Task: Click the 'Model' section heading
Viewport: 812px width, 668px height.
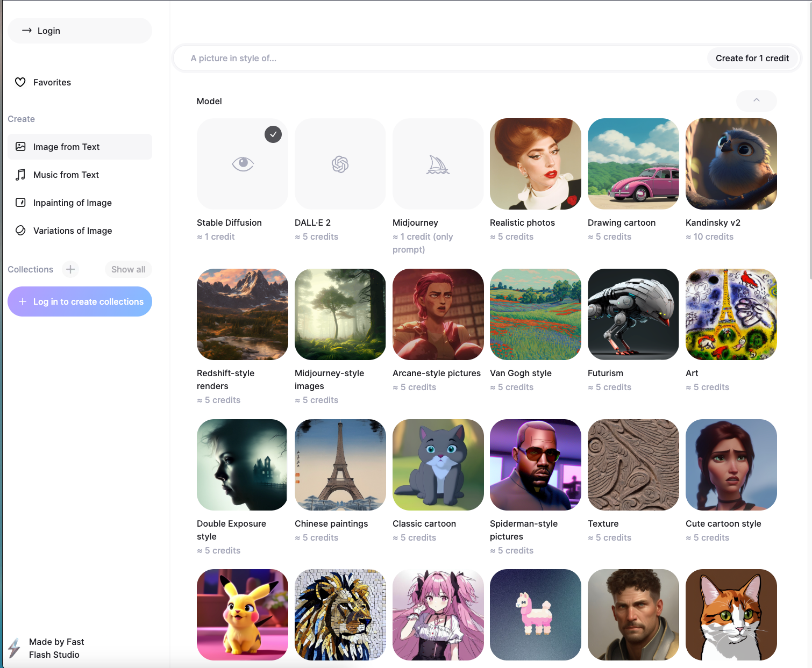Action: point(209,101)
